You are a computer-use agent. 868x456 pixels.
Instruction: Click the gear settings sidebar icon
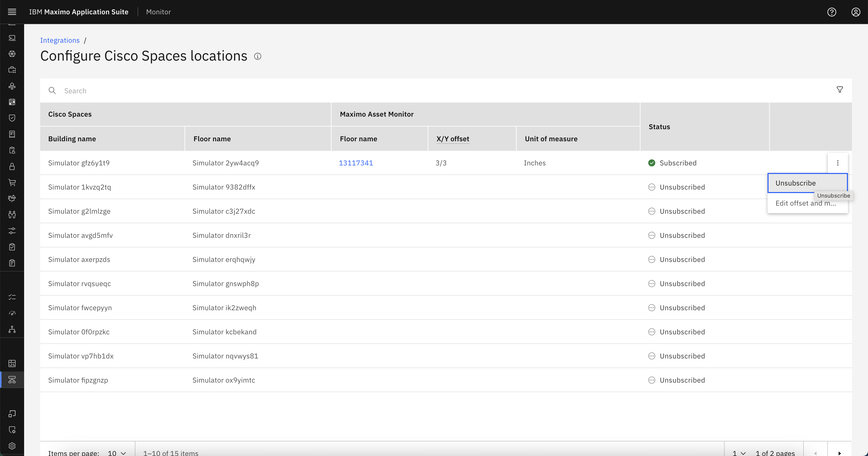[x=12, y=446]
